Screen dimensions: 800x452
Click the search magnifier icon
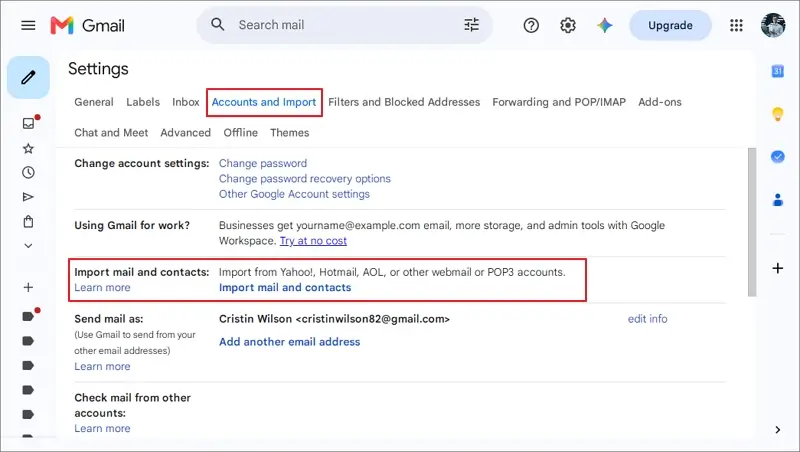coord(218,24)
